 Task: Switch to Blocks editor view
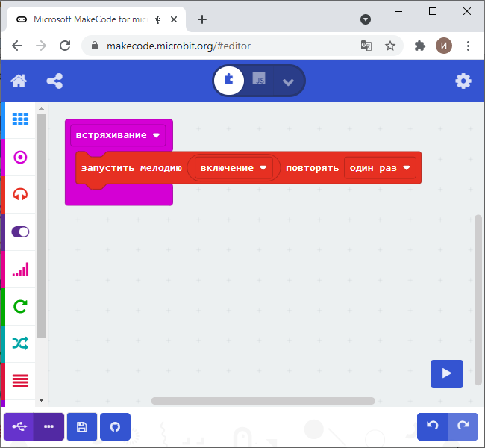click(x=229, y=81)
